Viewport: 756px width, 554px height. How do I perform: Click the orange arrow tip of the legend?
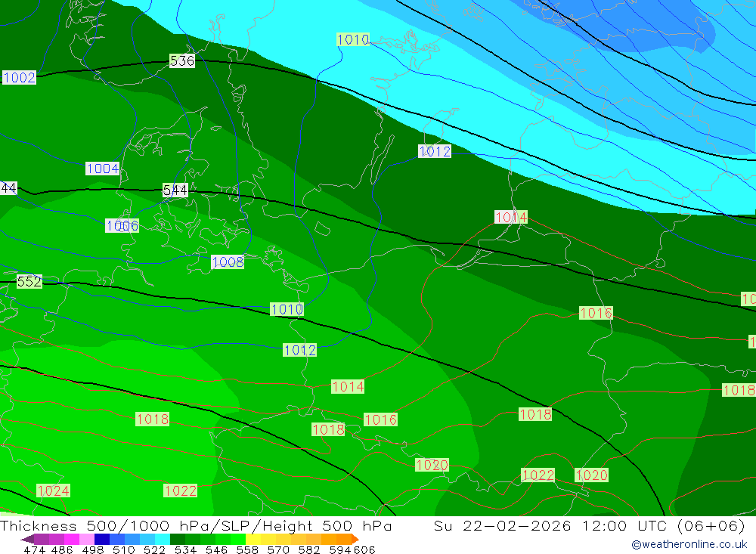tap(355, 539)
